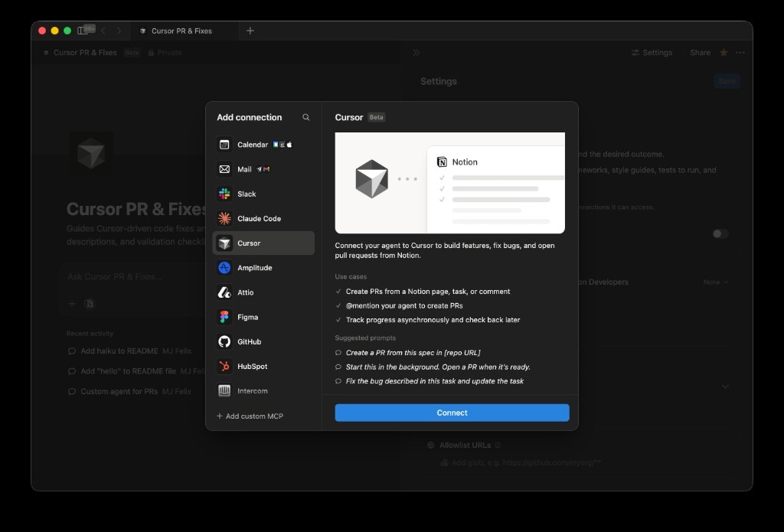Open the None dropdown next to Developers
This screenshot has width=784, height=532.
(714, 282)
